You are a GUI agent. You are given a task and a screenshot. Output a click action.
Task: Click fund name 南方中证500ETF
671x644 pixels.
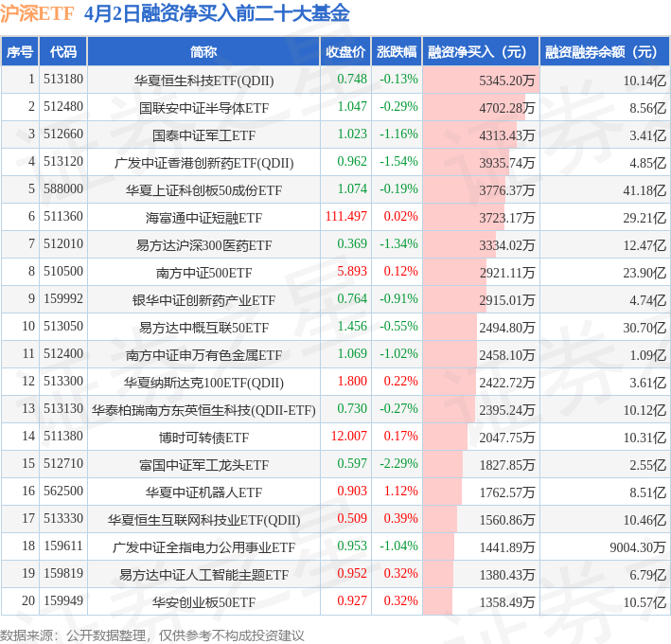pos(203,273)
